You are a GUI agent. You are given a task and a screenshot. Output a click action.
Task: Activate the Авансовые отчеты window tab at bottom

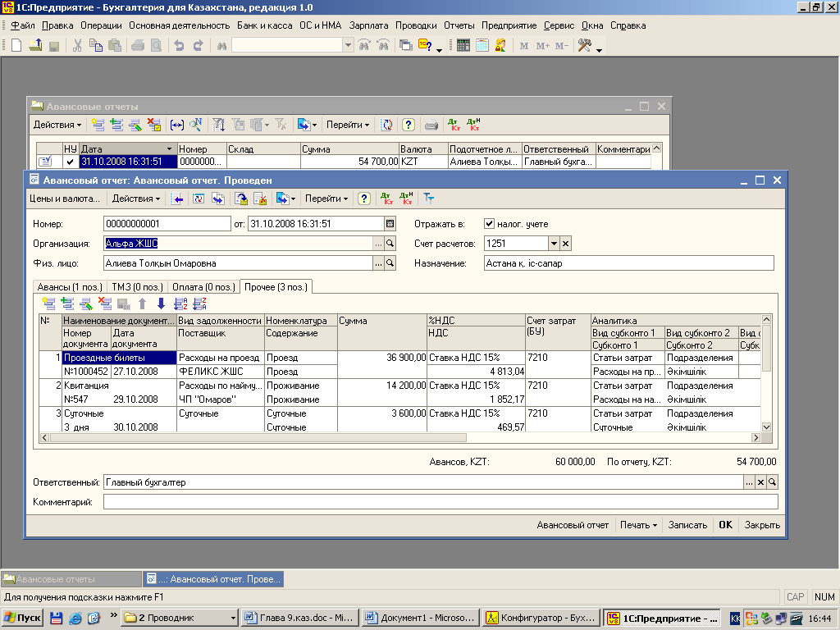(71, 579)
